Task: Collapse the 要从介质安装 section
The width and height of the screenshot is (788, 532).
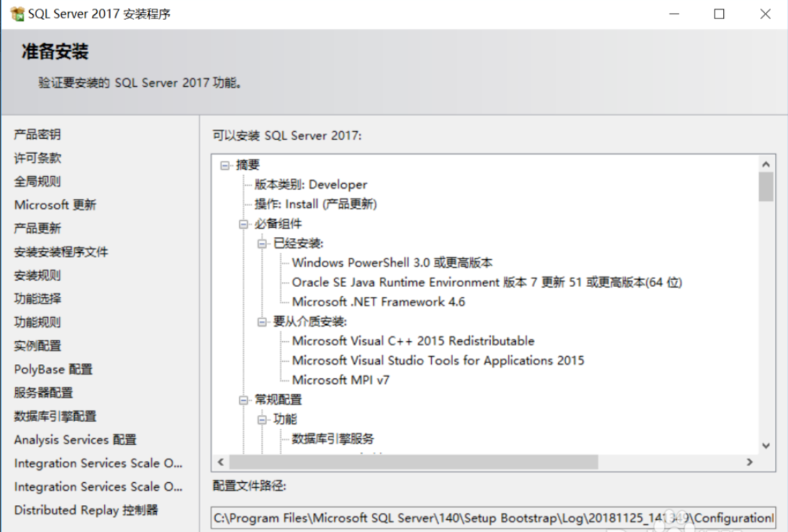Action: 264,320
